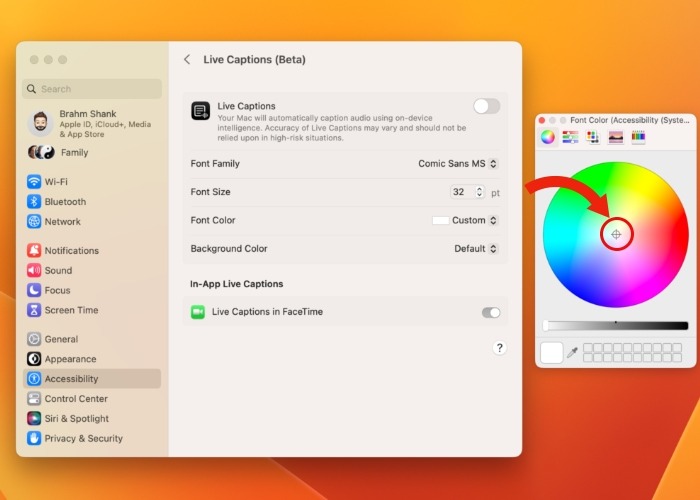Click the brightness slider below color wheel
The image size is (700, 500).
coord(616,325)
